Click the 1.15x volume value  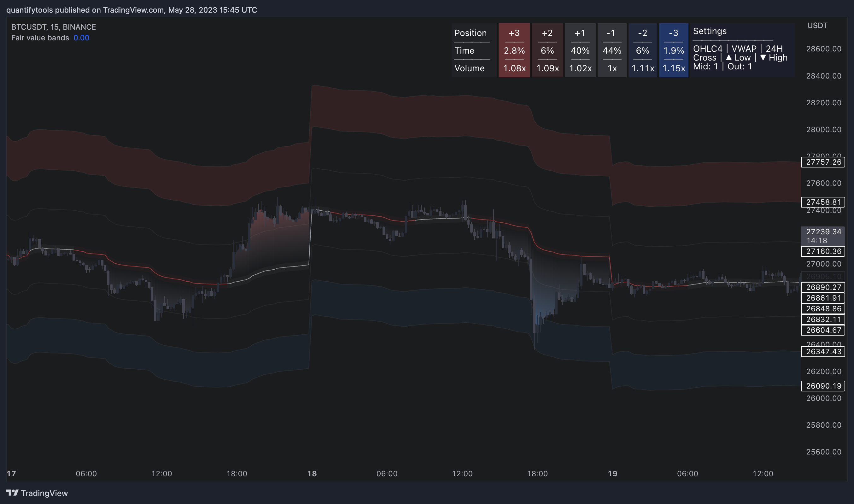coord(674,68)
